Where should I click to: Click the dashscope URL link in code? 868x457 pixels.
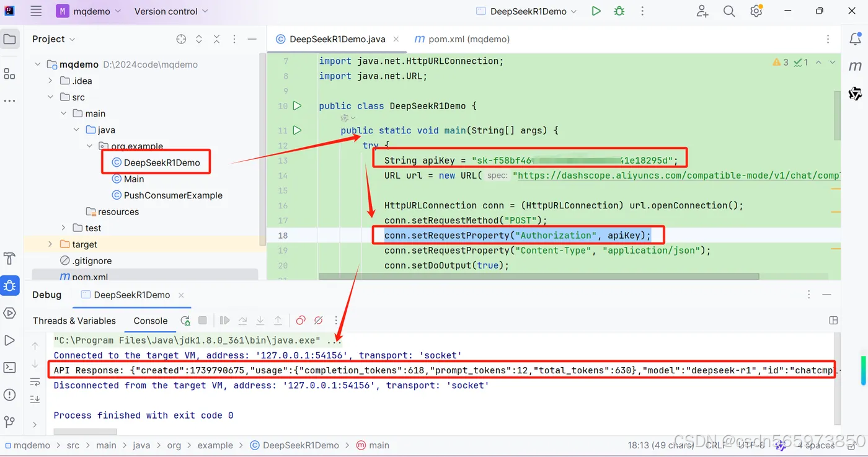pos(679,175)
